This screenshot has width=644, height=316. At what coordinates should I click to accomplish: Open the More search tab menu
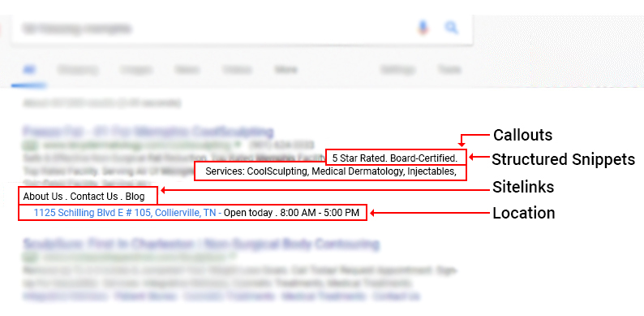[286, 70]
